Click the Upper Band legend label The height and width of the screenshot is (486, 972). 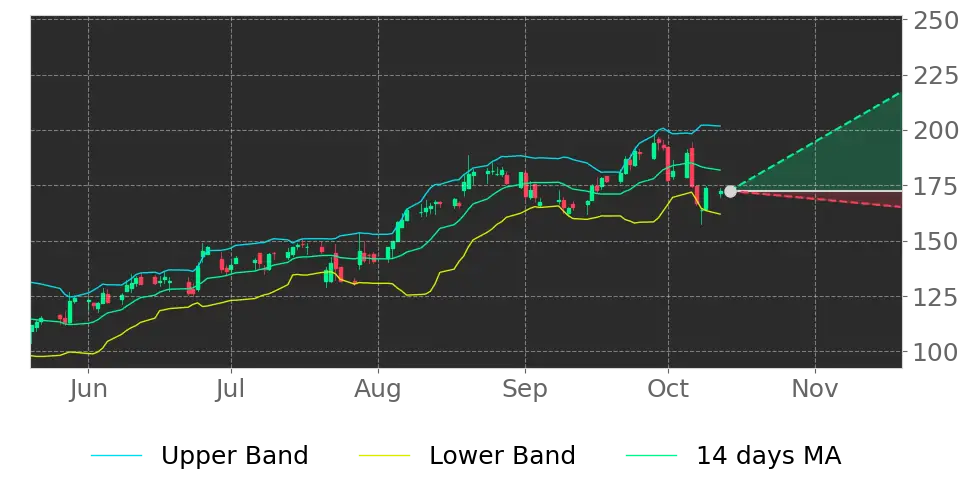coord(234,456)
